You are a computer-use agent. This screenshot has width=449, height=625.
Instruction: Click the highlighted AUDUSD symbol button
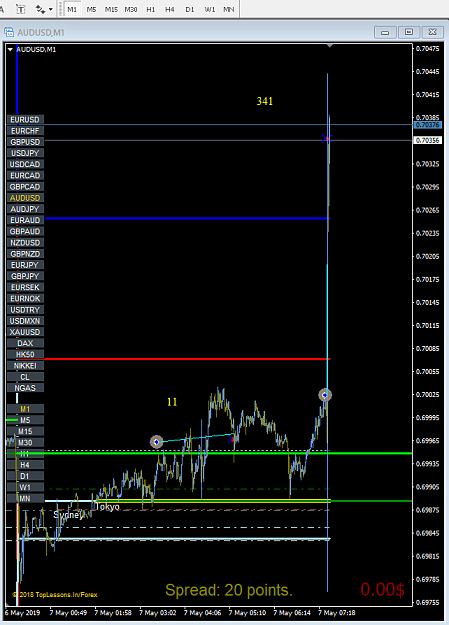(25, 198)
